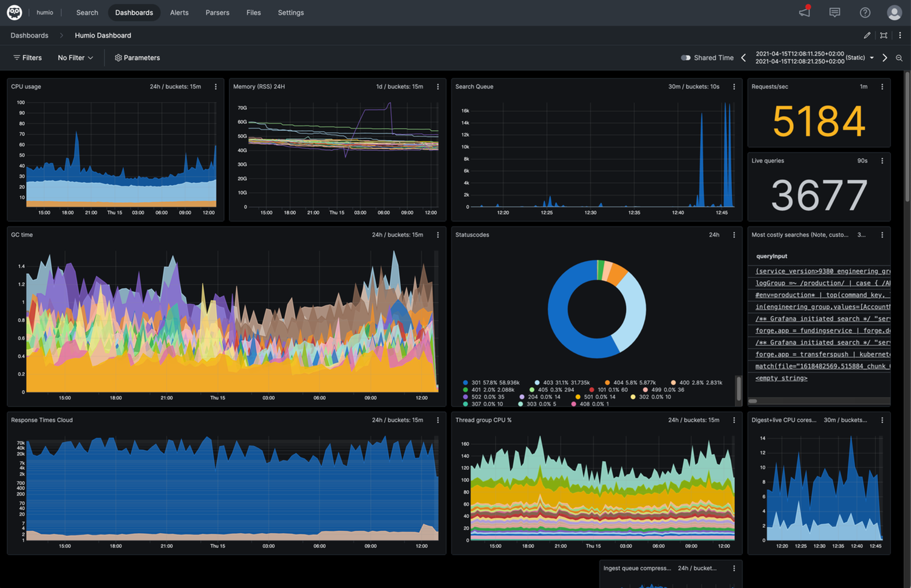Toggle the Shared Time switch
Image resolution: width=911 pixels, height=588 pixels.
click(x=686, y=58)
